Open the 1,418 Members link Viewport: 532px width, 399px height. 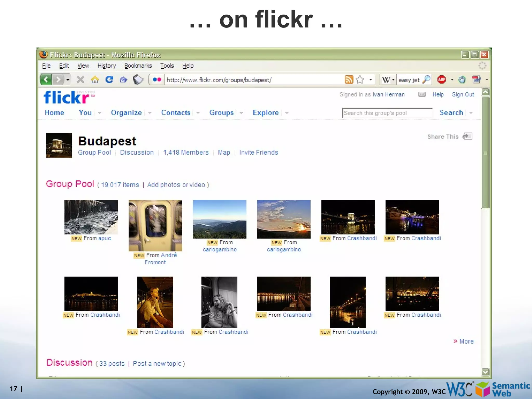[x=186, y=152]
